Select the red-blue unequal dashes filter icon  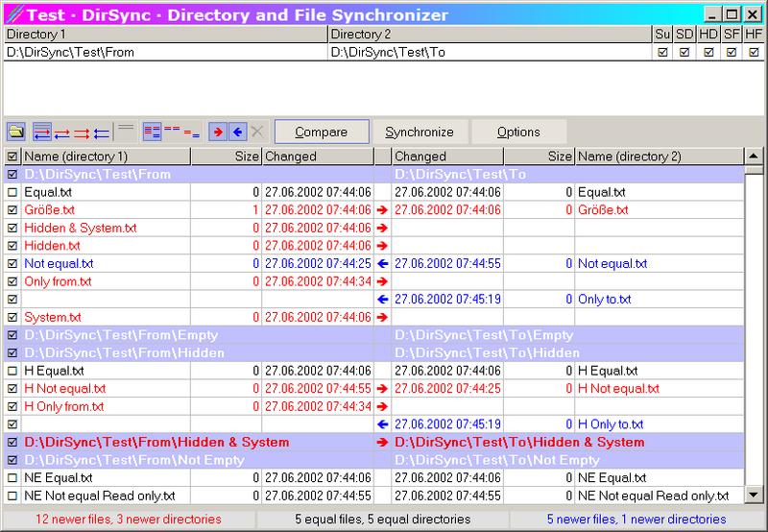tap(191, 133)
